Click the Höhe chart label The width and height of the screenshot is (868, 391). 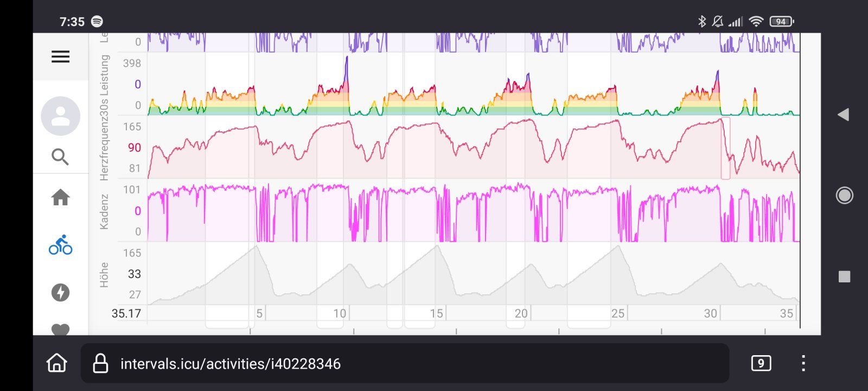pyautogui.click(x=104, y=275)
